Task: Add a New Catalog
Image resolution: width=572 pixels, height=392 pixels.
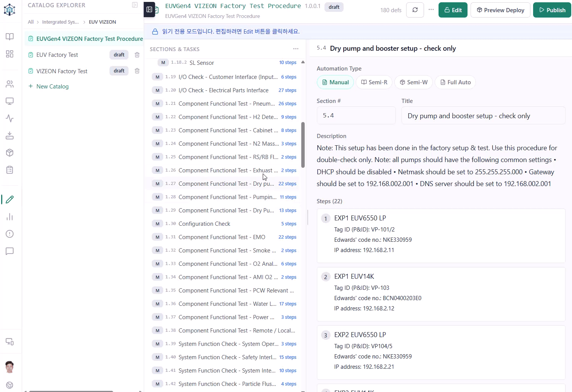Action: (x=48, y=87)
